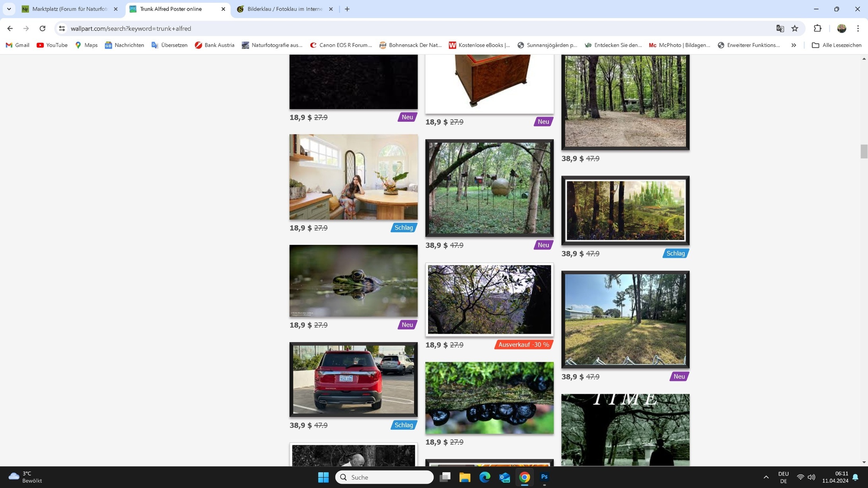This screenshot has height=488, width=868.
Task: Switch to Marktplatz Forum tab
Action: (70, 9)
